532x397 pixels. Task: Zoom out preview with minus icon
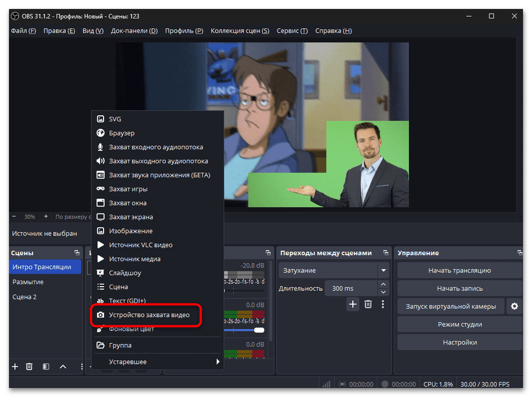(14, 217)
